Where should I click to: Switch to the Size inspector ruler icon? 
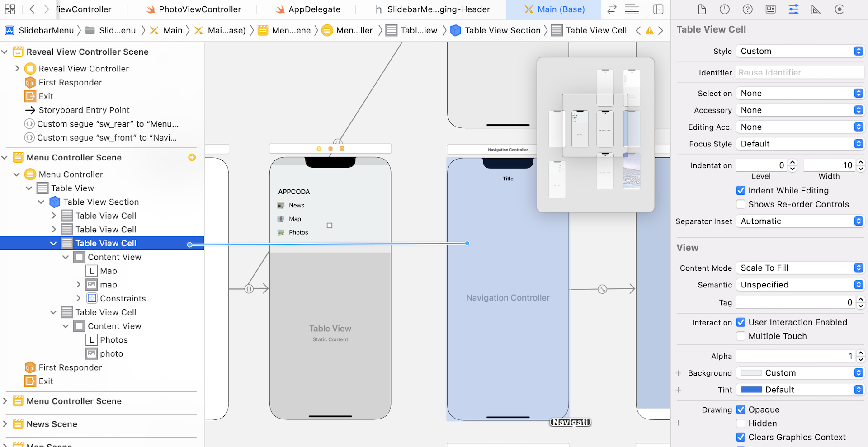coord(816,9)
